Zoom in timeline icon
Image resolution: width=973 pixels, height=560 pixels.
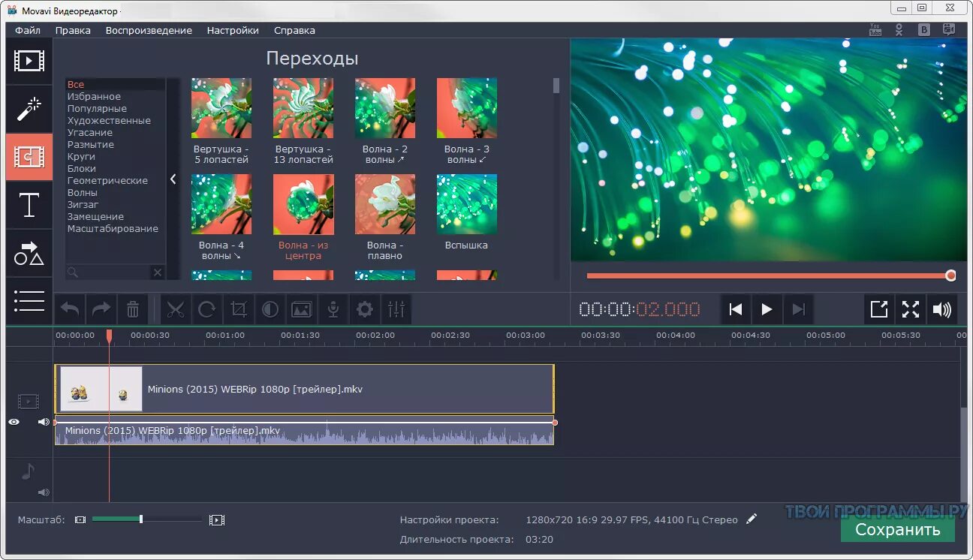(x=217, y=519)
